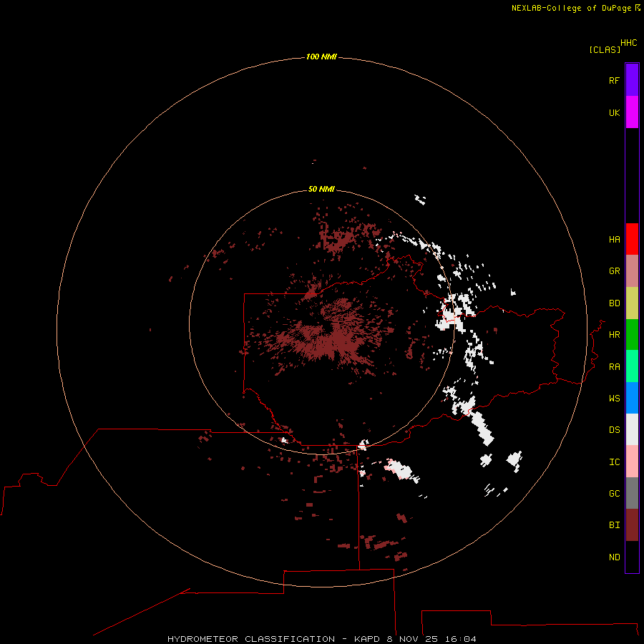644x644 pixels.
Task: Click the HA red legend swatch
Action: tap(632, 239)
